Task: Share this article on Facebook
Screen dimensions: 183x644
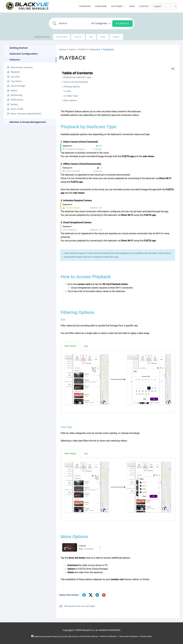Action: [x=84, y=595]
